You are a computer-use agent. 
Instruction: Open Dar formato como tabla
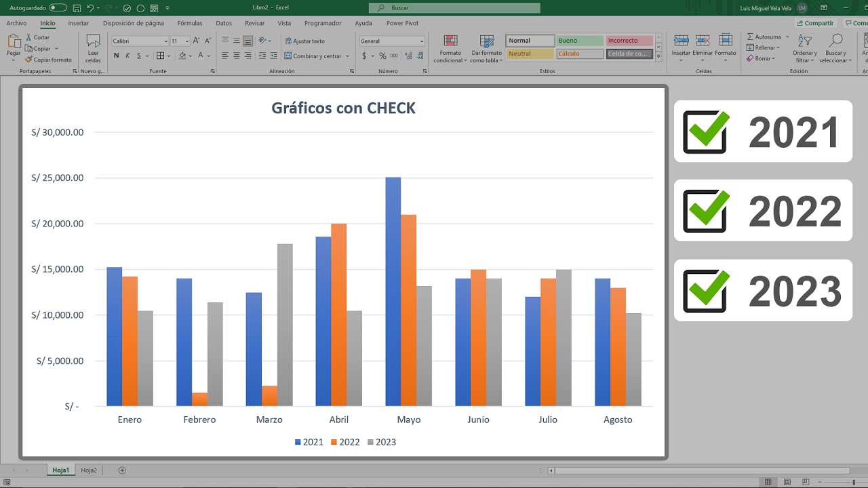click(x=487, y=49)
